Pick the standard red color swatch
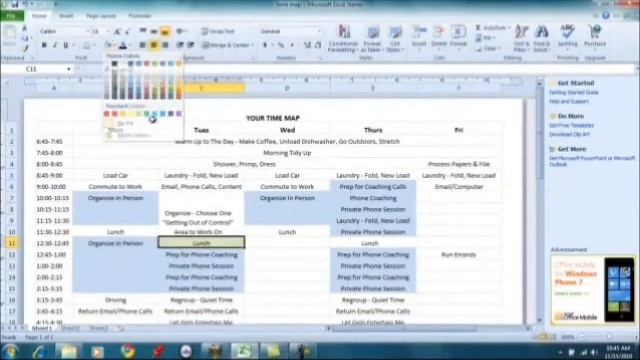 point(115,114)
